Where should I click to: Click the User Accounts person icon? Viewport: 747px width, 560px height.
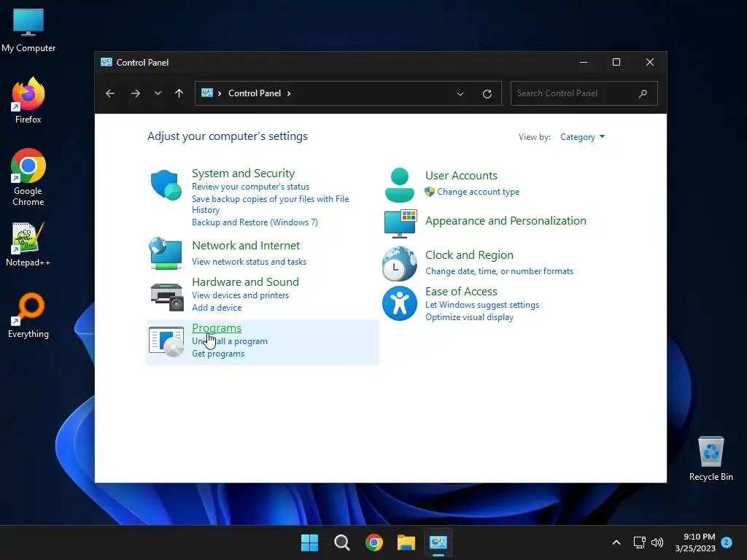pyautogui.click(x=399, y=184)
